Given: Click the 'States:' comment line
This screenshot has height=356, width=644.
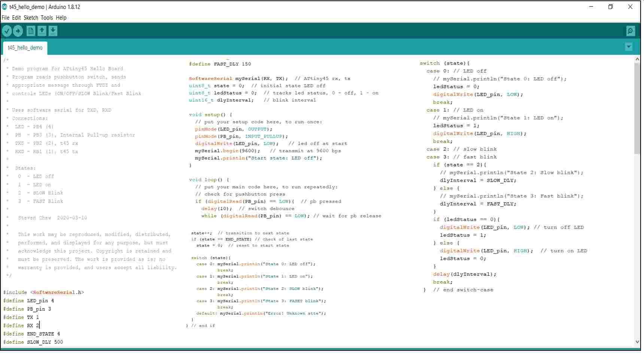Looking at the screenshot, I should pyautogui.click(x=25, y=168).
